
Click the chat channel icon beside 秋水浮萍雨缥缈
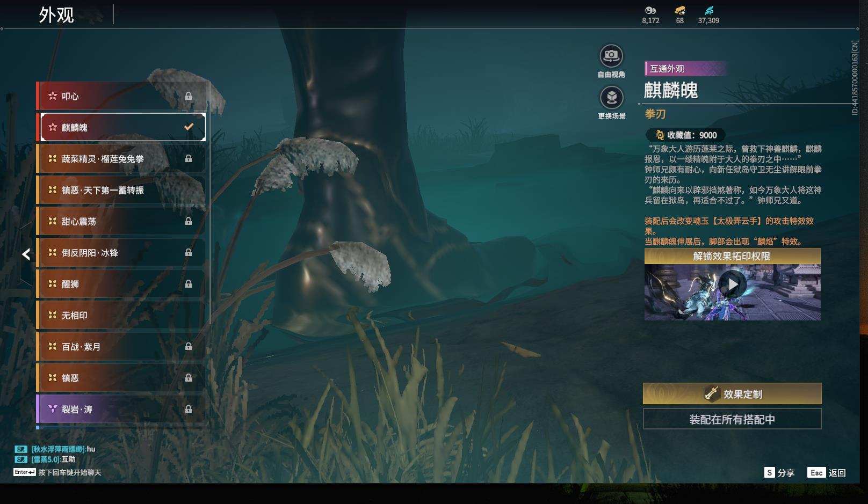(x=21, y=449)
